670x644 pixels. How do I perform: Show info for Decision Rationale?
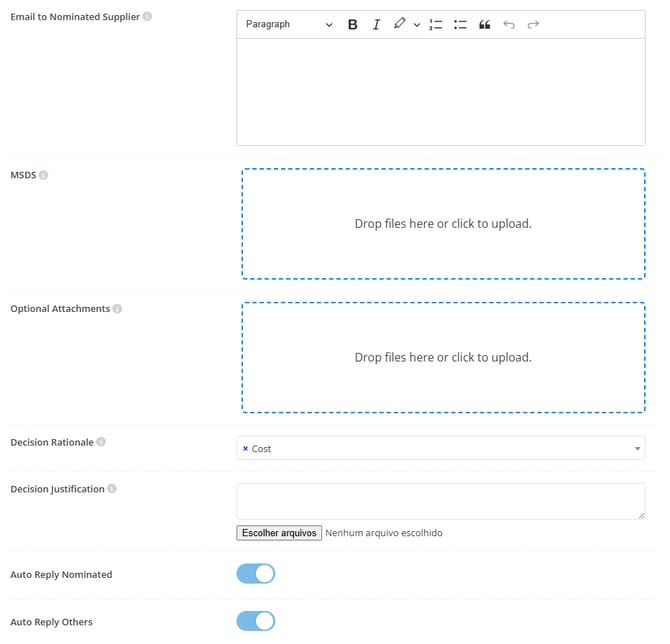[101, 442]
